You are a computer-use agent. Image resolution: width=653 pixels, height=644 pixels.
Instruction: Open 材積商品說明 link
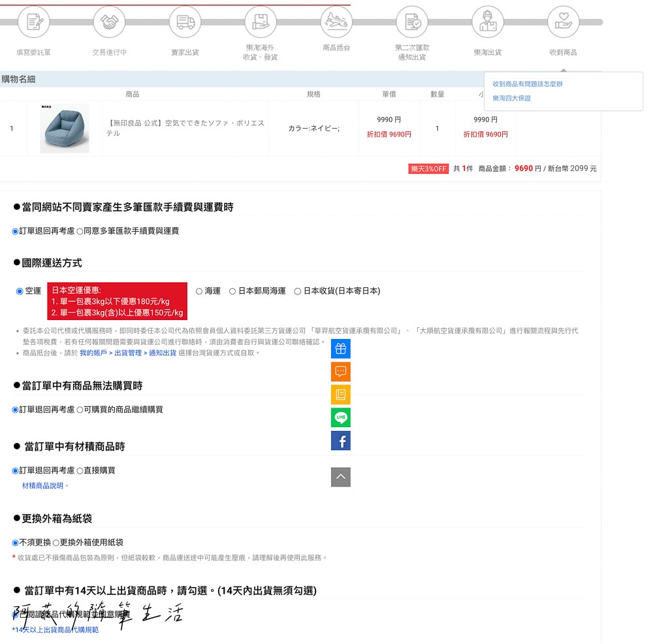click(x=42, y=486)
